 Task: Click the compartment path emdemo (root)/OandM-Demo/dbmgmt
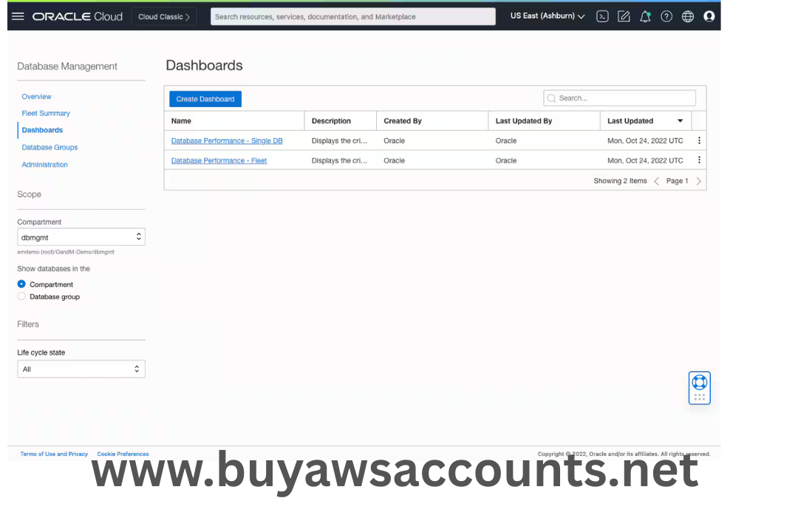(66, 252)
